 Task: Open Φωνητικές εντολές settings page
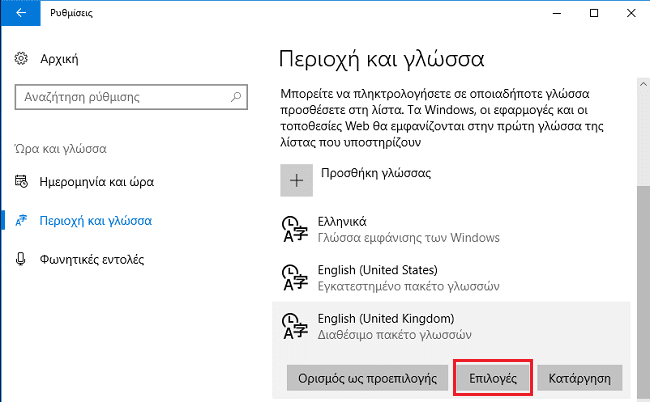tap(92, 259)
